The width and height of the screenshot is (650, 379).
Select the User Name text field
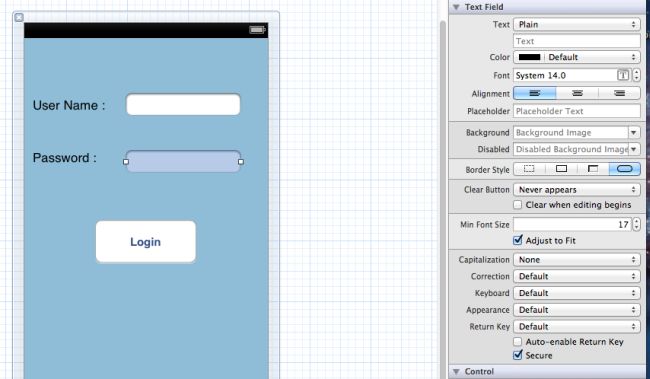[183, 104]
